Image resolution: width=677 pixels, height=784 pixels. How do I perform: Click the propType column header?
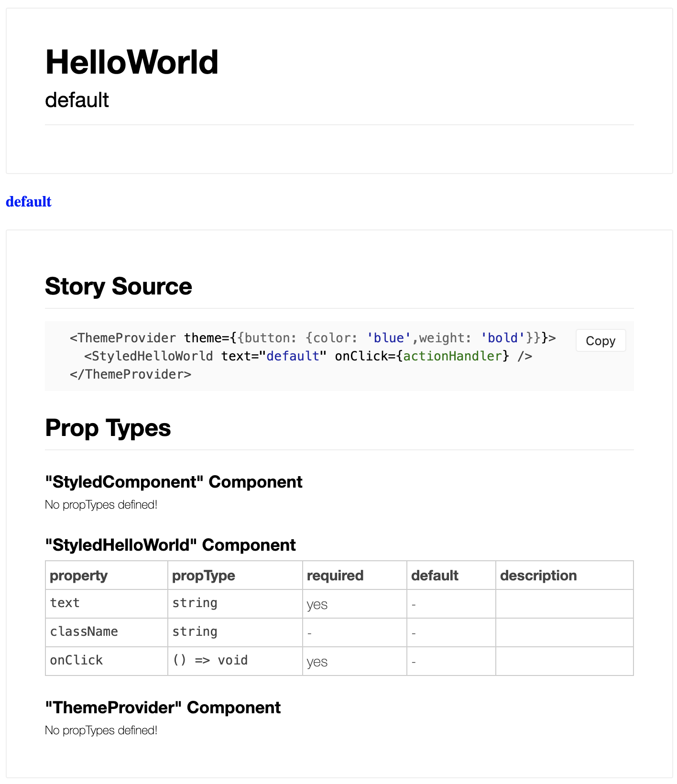pos(203,576)
